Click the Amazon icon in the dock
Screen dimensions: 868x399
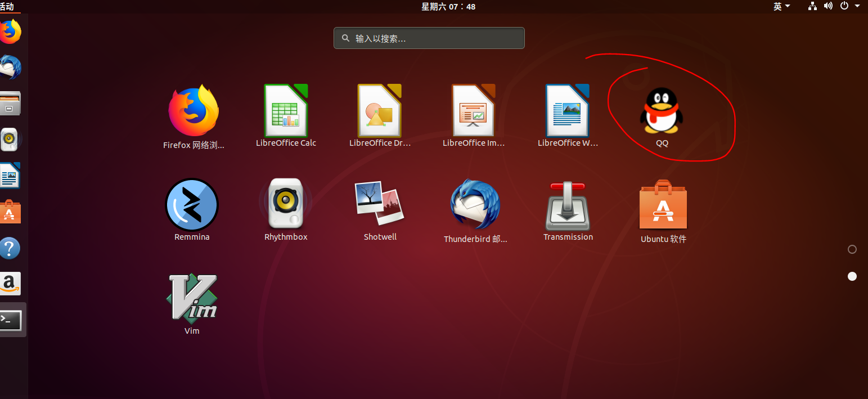point(10,284)
